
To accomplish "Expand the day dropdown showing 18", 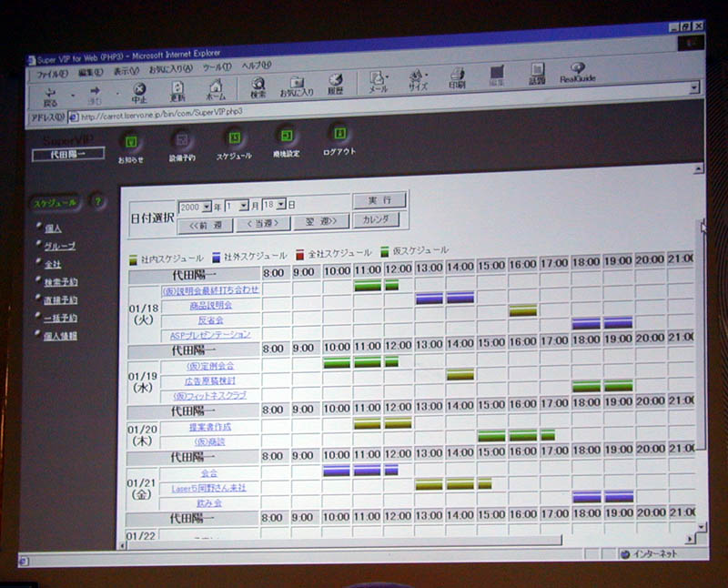I will pos(281,205).
